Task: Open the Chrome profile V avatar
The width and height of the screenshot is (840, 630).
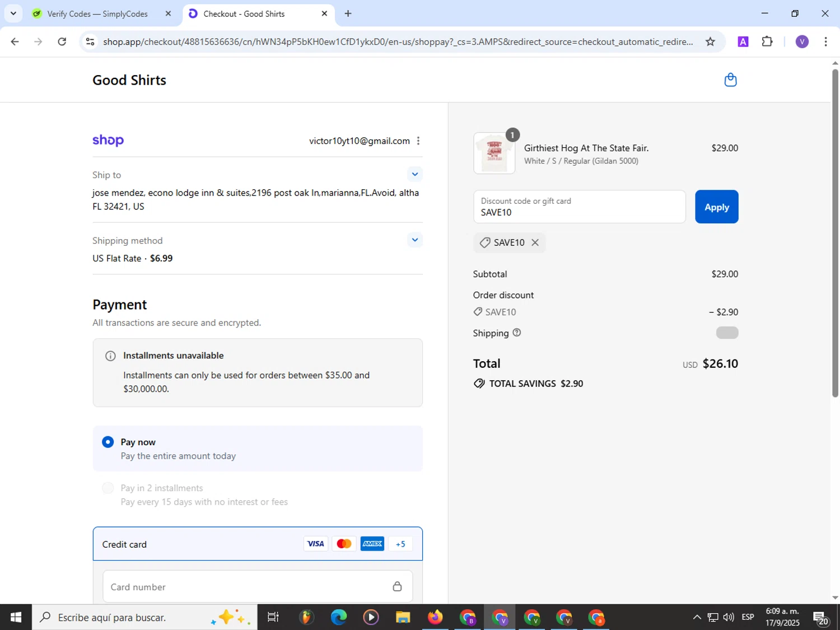Action: 802,41
